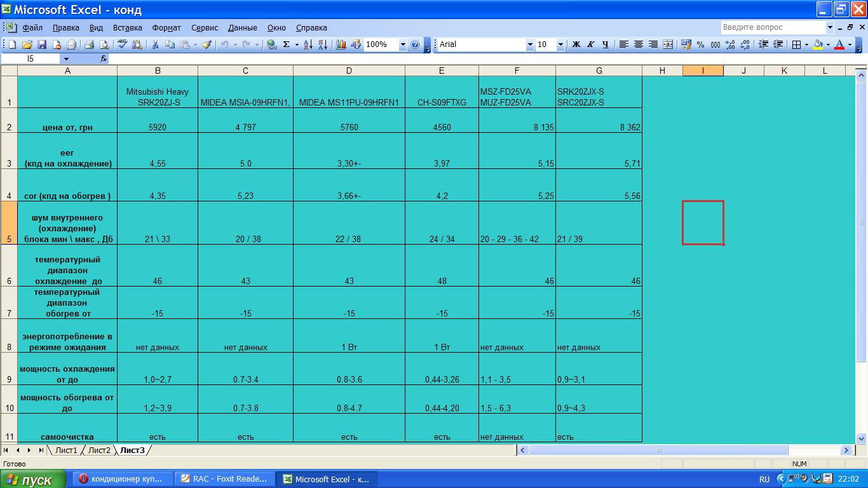The width and height of the screenshot is (868, 488).
Task: Open the AutoSum functions dropdown arrow
Action: click(x=297, y=44)
